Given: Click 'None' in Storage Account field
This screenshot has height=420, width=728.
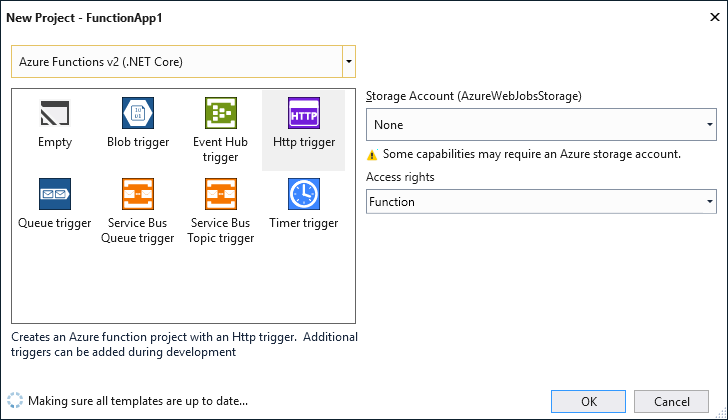Looking at the screenshot, I should pyautogui.click(x=389, y=125).
